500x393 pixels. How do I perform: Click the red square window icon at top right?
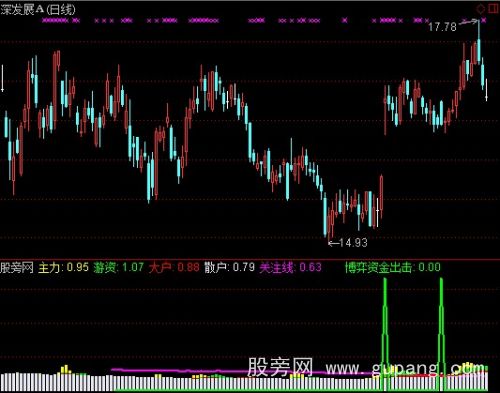[493, 9]
